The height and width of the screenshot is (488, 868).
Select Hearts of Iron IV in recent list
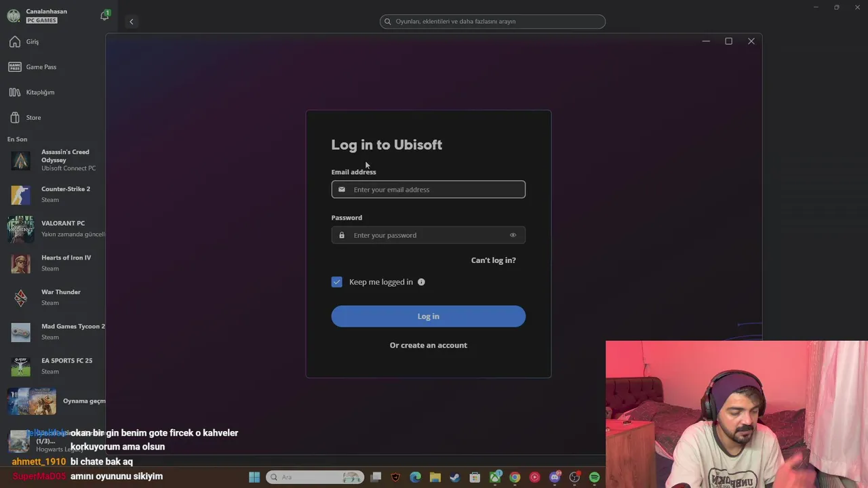[54, 263]
